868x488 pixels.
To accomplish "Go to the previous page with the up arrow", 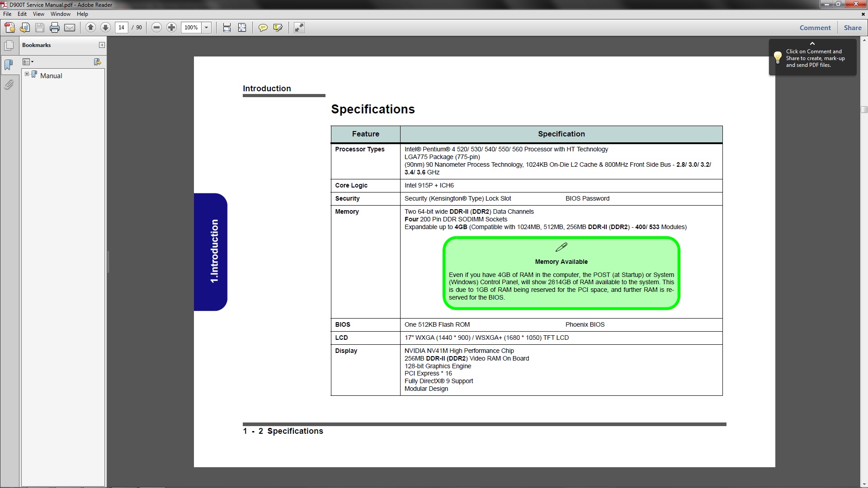I will click(x=90, y=28).
